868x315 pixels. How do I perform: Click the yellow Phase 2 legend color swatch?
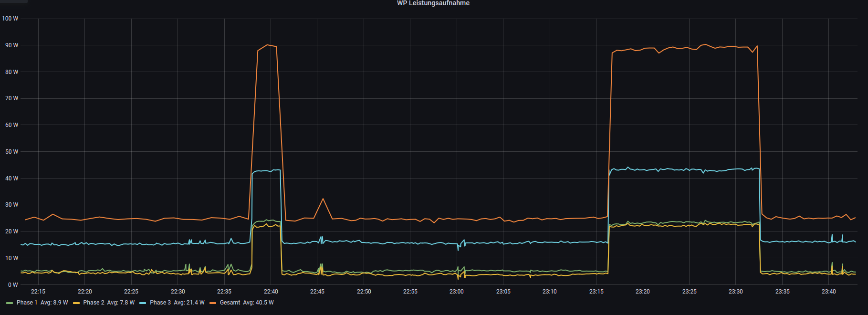point(76,303)
